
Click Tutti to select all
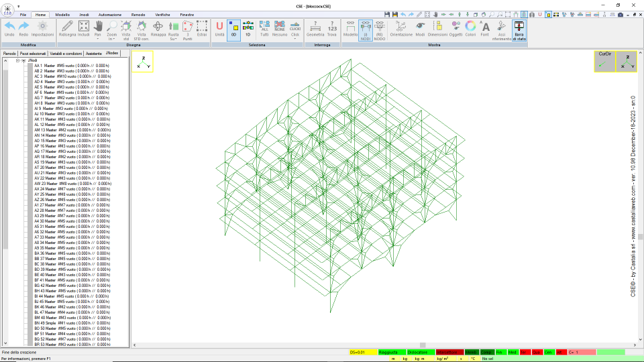click(264, 29)
